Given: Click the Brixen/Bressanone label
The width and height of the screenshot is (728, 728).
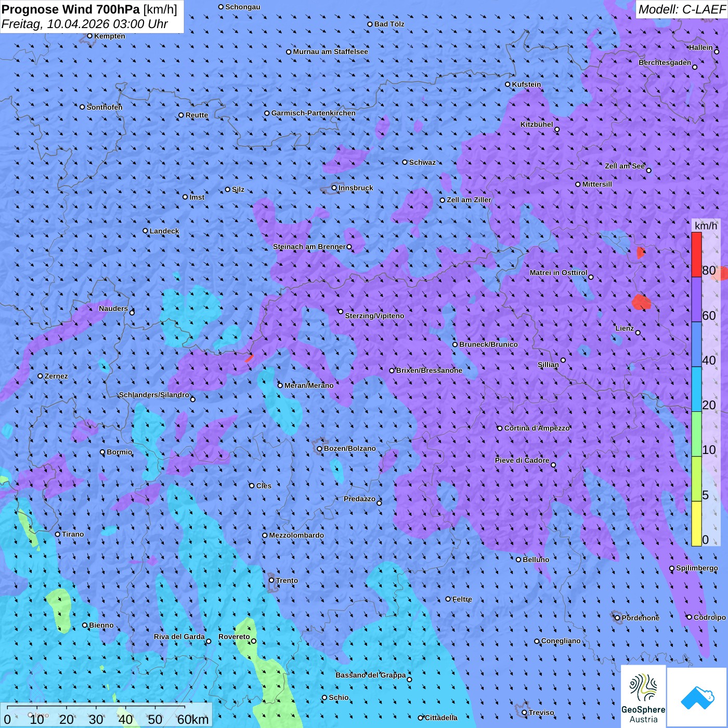Looking at the screenshot, I should 429,370.
